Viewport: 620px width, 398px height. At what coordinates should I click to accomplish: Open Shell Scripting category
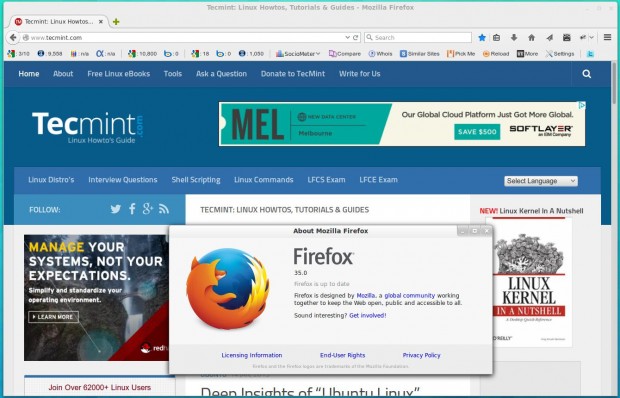(196, 180)
